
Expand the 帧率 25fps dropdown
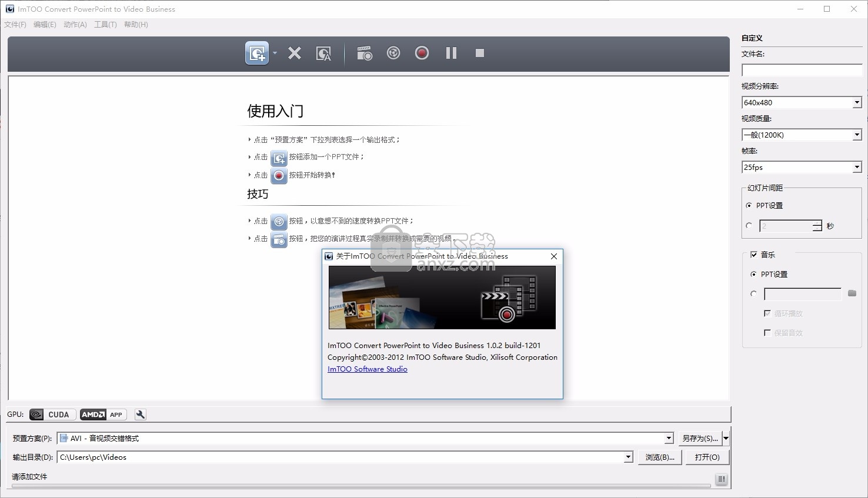[857, 168]
